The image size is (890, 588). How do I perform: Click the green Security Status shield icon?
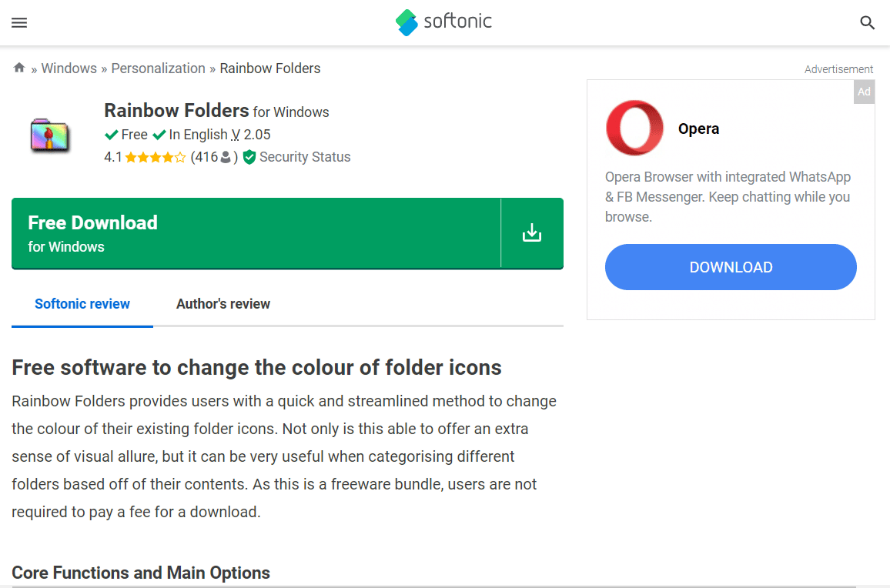click(x=249, y=157)
